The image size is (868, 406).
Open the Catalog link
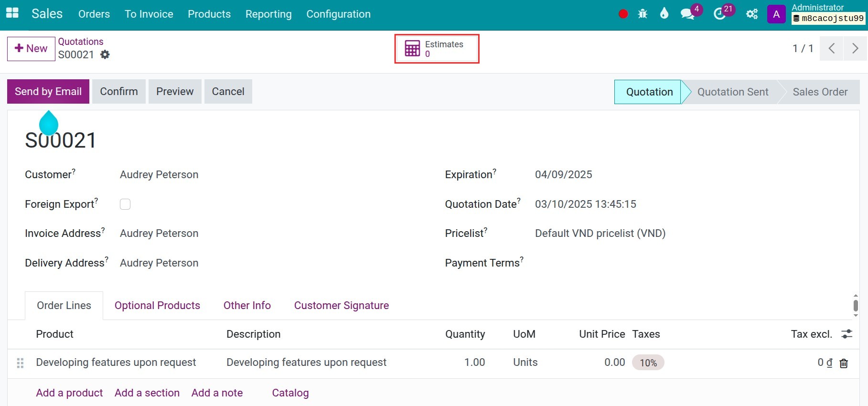point(290,393)
